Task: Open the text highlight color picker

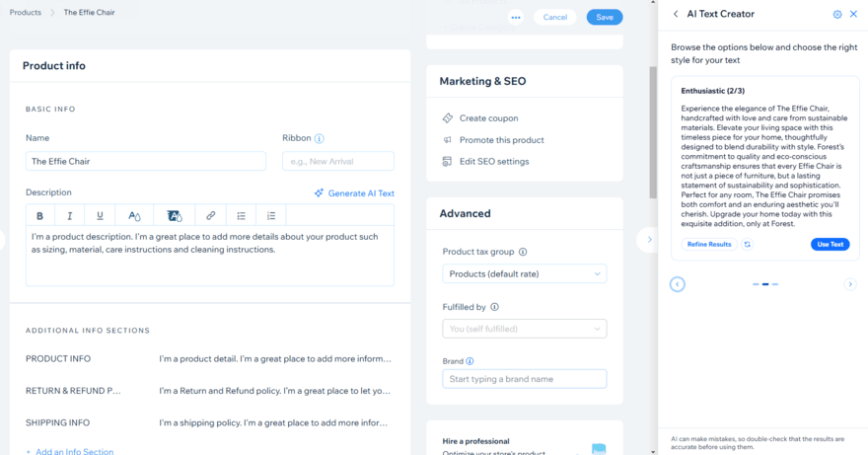Action: coord(175,215)
